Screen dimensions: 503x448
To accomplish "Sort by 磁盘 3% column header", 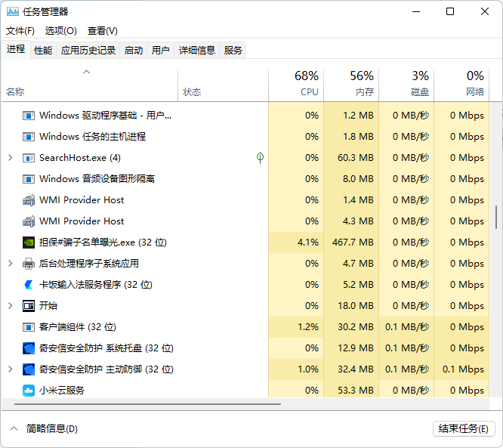I will [x=406, y=85].
